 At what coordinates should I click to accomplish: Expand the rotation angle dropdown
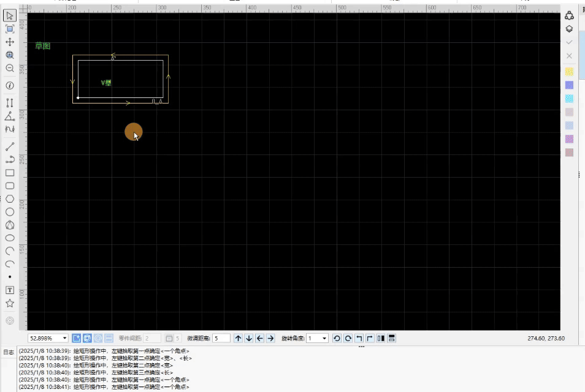pyautogui.click(x=324, y=338)
